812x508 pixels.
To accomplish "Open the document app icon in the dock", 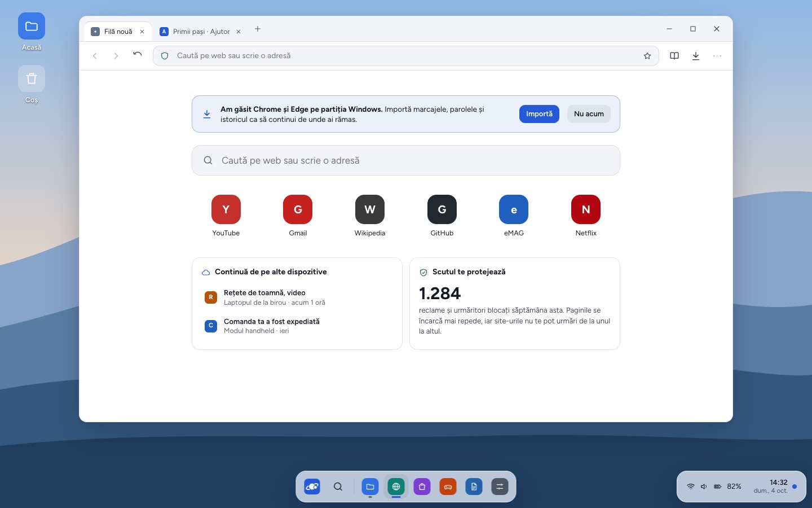I will tap(474, 487).
